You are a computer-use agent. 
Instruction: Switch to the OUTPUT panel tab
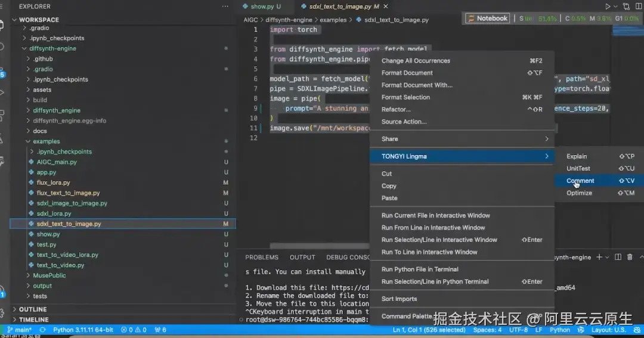(x=302, y=258)
